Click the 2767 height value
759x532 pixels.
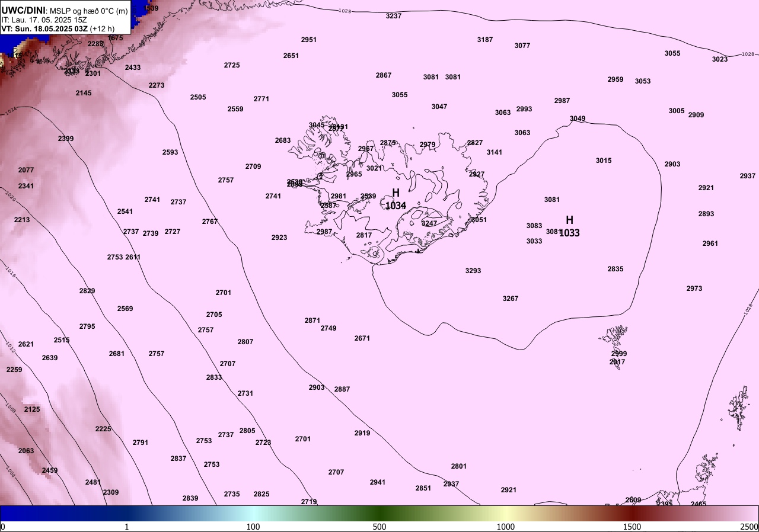210,222
